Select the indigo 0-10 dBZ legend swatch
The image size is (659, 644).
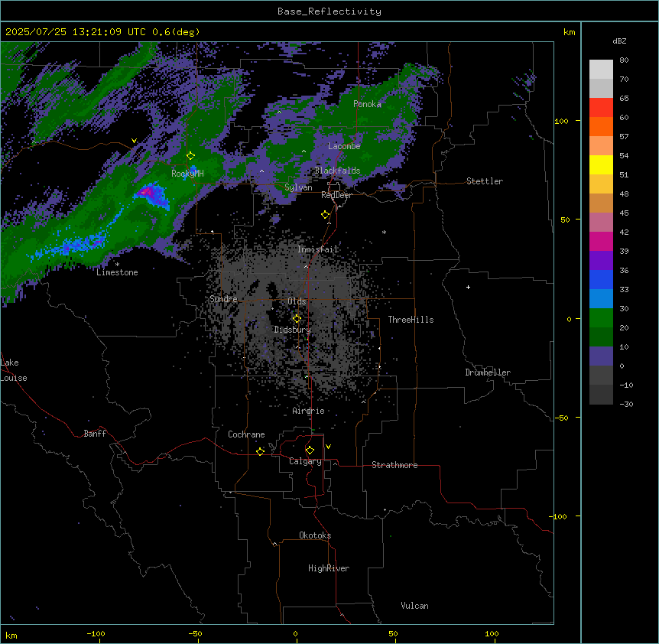(601, 356)
